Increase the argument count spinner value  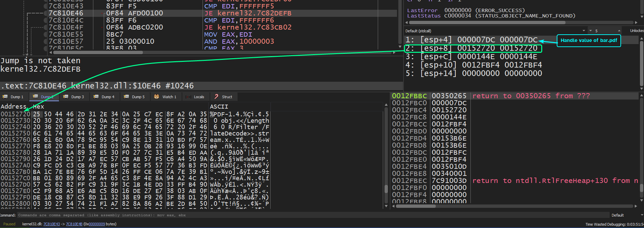(x=619, y=31)
